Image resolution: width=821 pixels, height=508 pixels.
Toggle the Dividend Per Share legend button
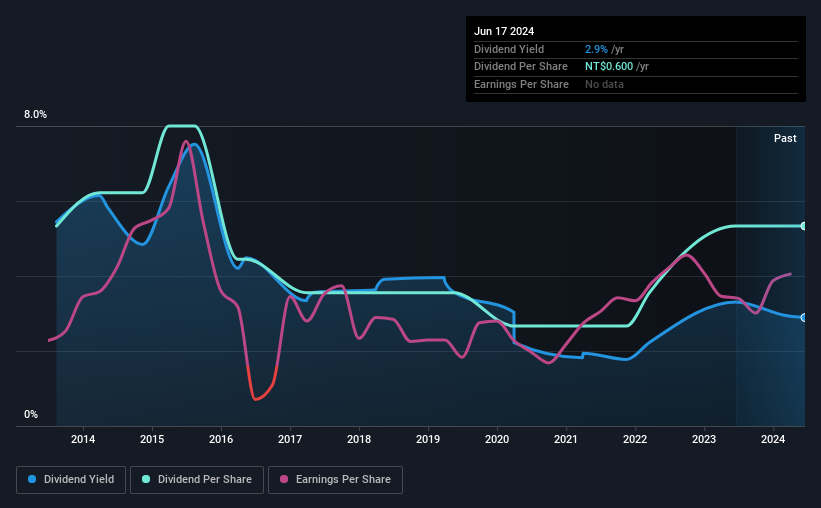[197, 480]
